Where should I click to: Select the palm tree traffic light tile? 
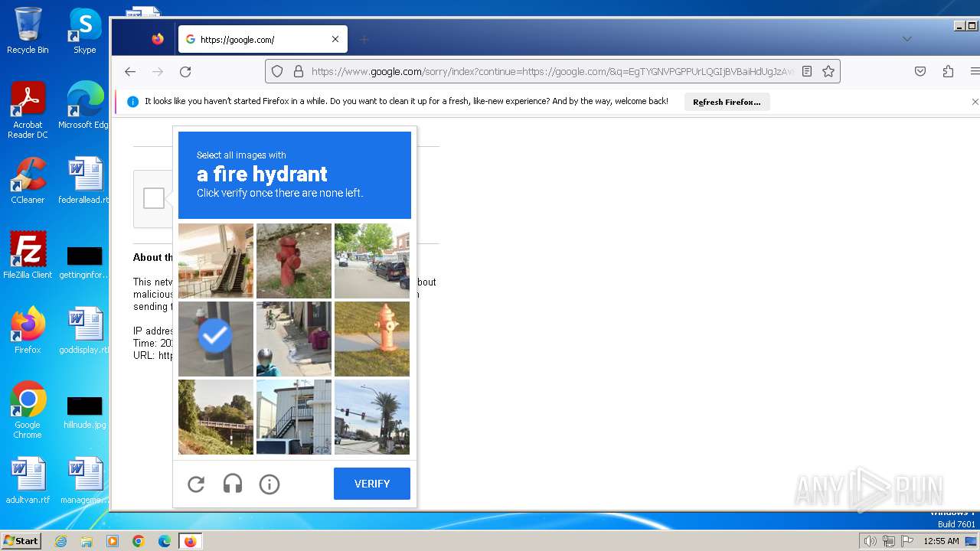pos(372,417)
